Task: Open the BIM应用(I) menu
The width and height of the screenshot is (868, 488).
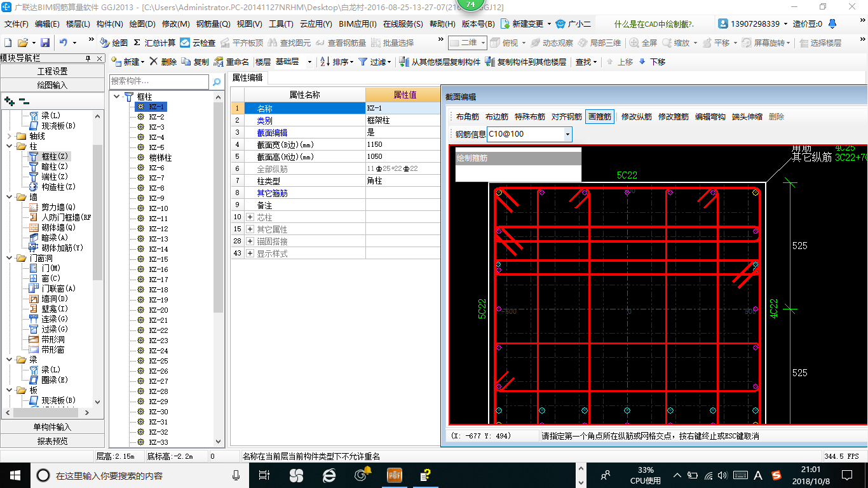Action: [358, 24]
